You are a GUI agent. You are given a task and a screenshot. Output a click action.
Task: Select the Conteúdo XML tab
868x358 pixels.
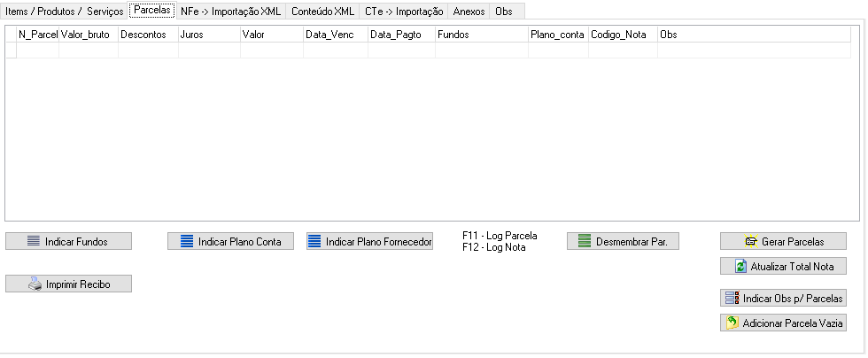322,12
